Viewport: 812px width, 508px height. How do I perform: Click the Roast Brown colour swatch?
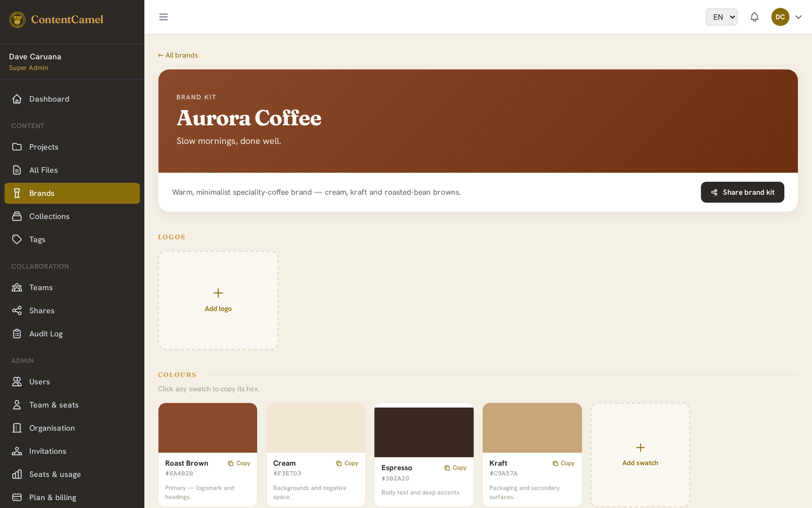point(208,428)
